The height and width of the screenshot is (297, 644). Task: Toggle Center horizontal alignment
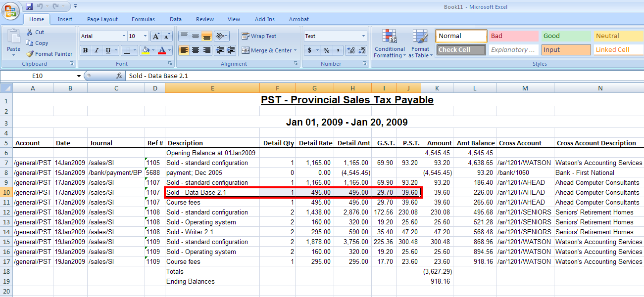196,50
